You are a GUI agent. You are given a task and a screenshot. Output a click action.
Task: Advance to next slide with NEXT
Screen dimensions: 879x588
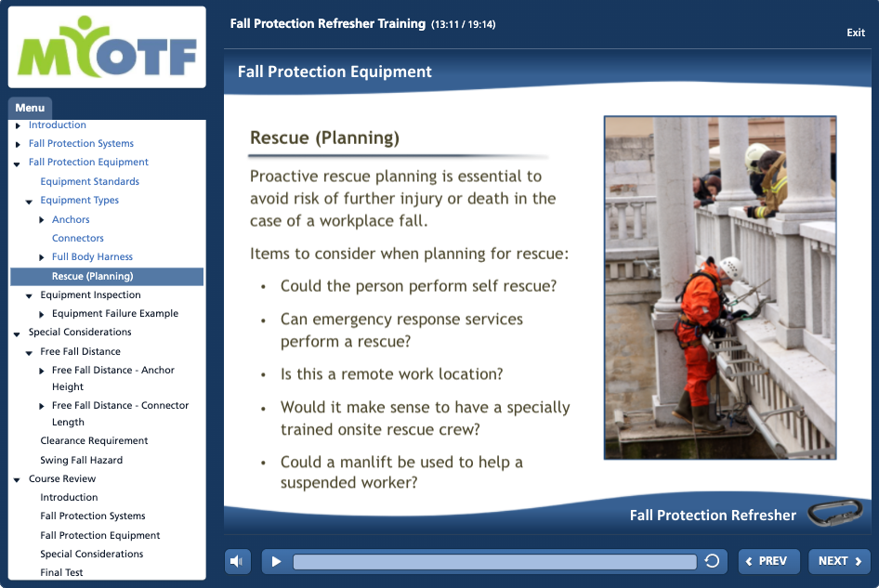click(840, 561)
